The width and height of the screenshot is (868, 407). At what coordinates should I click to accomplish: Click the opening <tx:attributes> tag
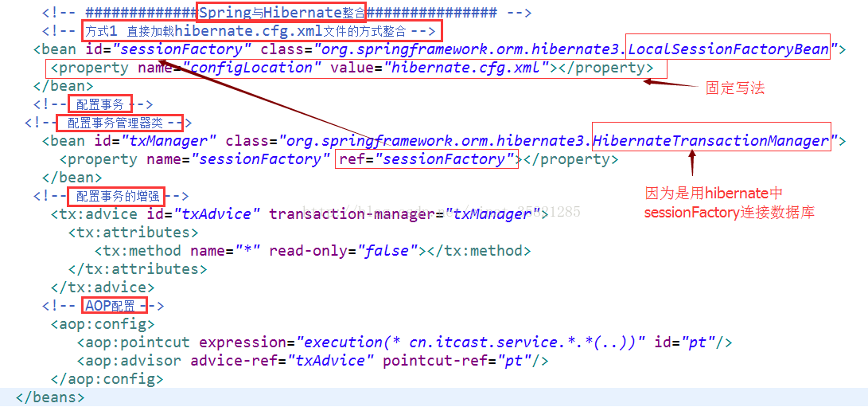click(x=133, y=233)
